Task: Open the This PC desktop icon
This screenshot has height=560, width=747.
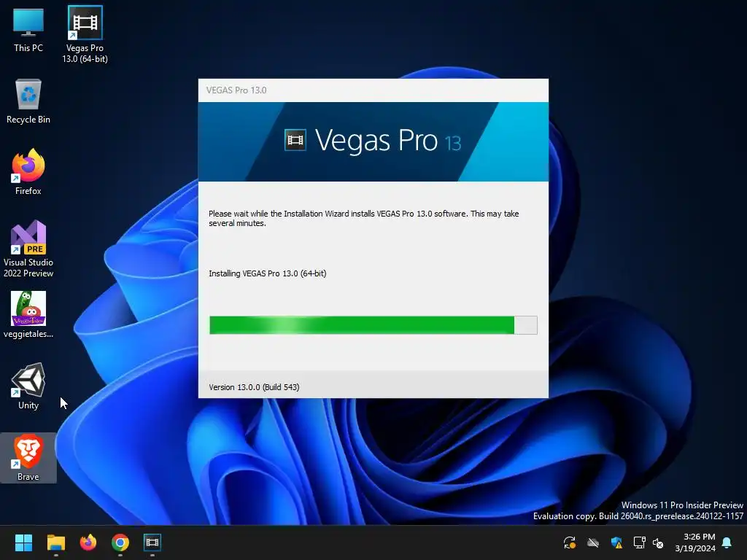Action: point(28,31)
